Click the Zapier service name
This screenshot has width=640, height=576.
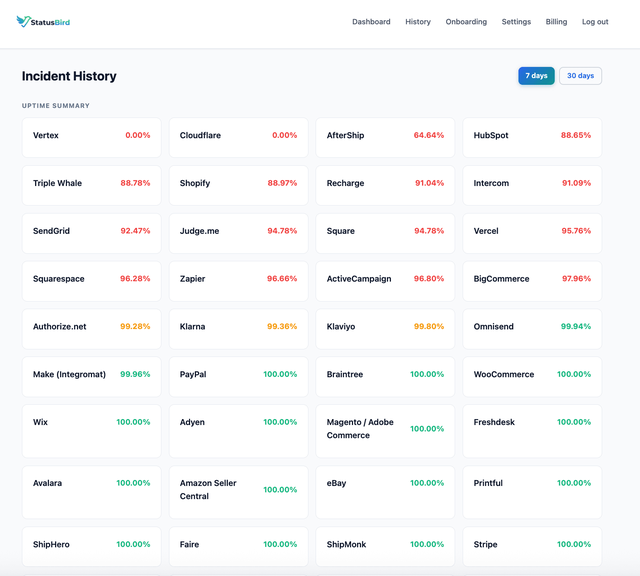coord(192,278)
